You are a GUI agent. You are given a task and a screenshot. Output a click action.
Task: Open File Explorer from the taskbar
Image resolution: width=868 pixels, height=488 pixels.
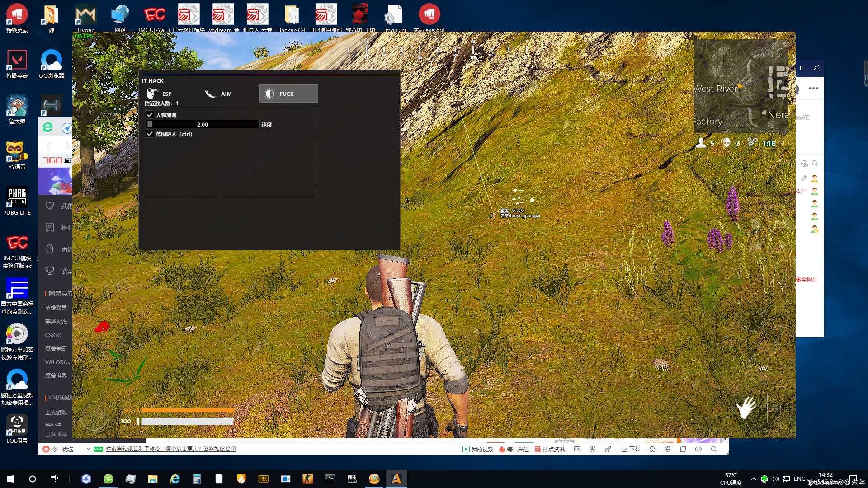[x=152, y=479]
